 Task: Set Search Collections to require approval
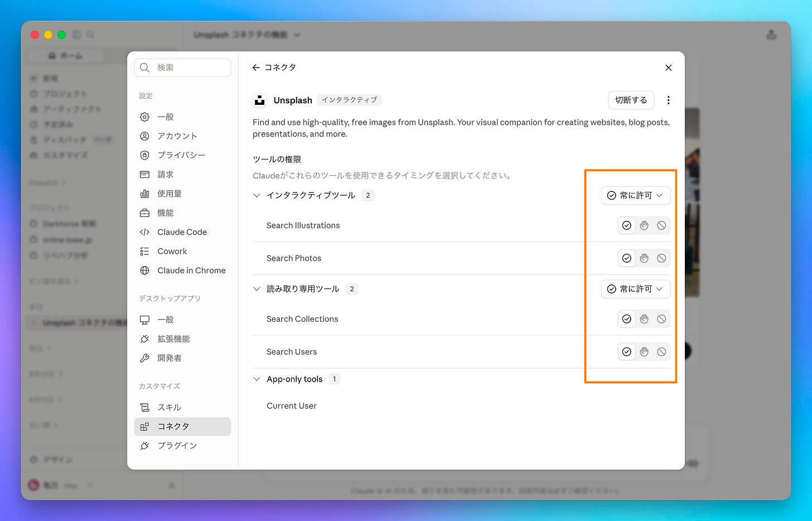coord(644,319)
